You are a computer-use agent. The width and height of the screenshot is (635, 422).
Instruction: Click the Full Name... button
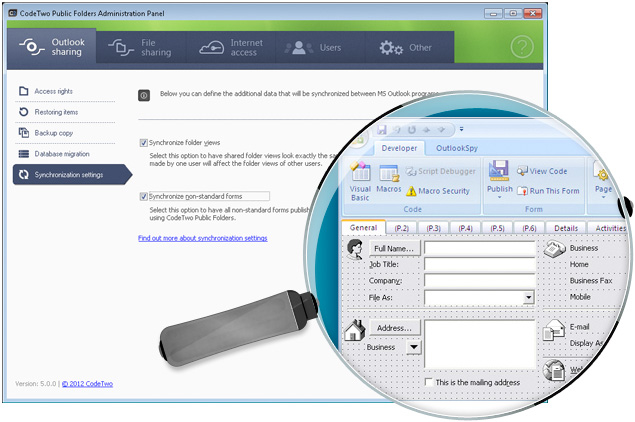point(394,249)
